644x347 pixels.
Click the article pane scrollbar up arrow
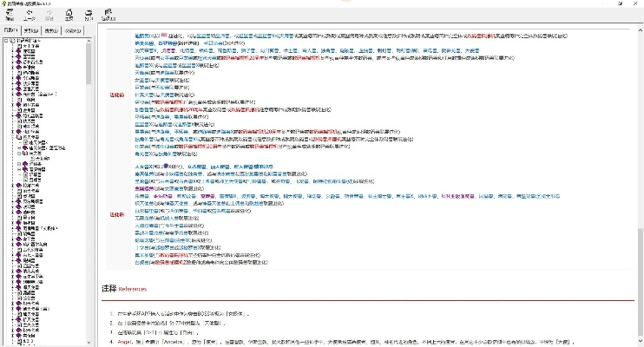pos(641,30)
